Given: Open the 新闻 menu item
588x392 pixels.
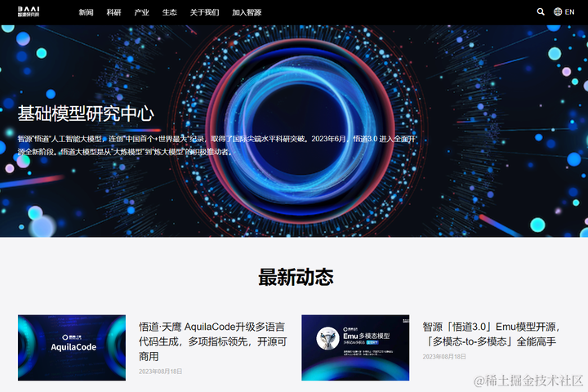Looking at the screenshot, I should (86, 12).
